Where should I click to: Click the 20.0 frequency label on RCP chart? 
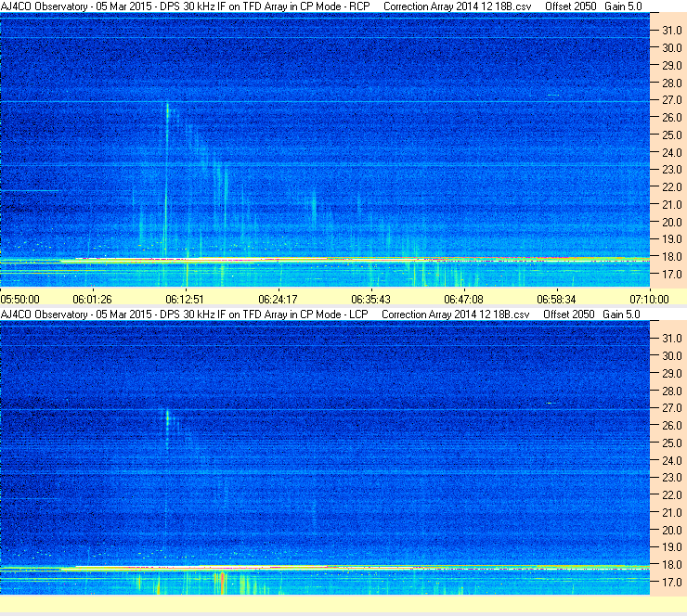pyautogui.click(x=671, y=222)
